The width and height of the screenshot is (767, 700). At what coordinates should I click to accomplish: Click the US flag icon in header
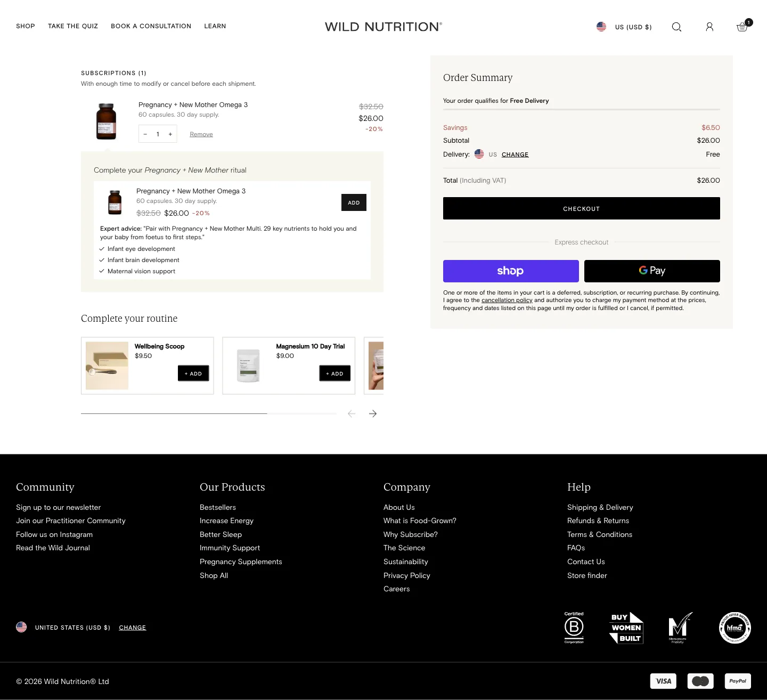pos(601,27)
